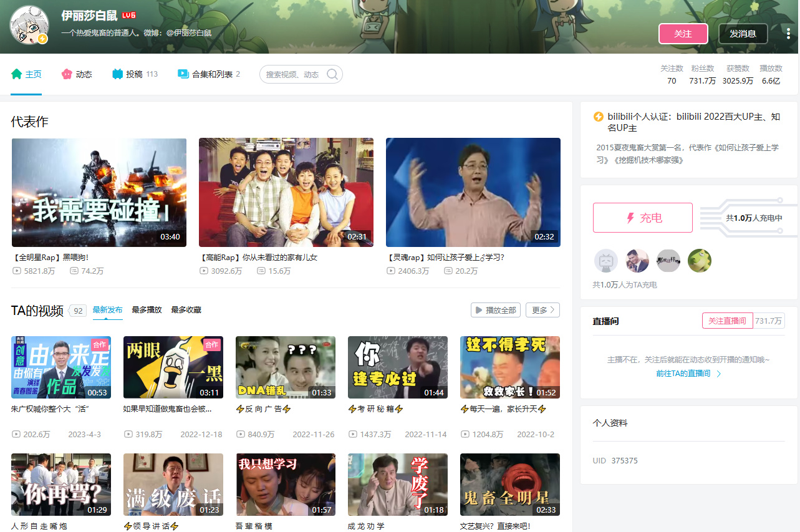Open the 伊丽莎白鼠 profile avatar
The width and height of the screenshot is (800, 532).
coord(29,25)
